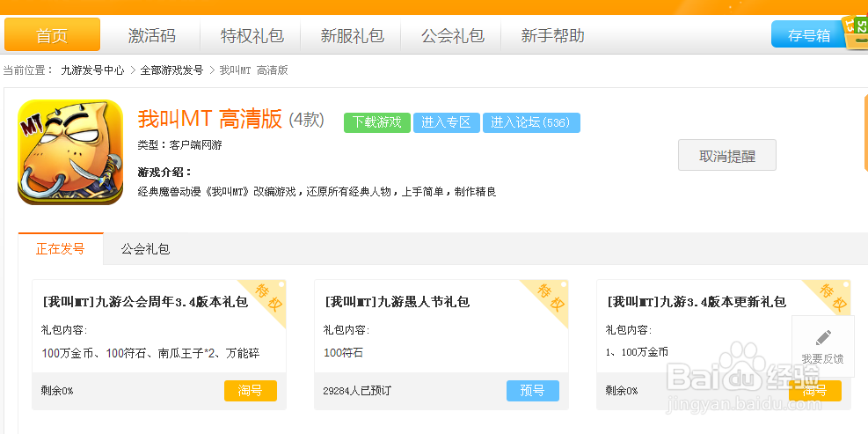Select the 新服礼包 menu item
Image resolution: width=868 pixels, height=434 pixels.
tap(352, 35)
